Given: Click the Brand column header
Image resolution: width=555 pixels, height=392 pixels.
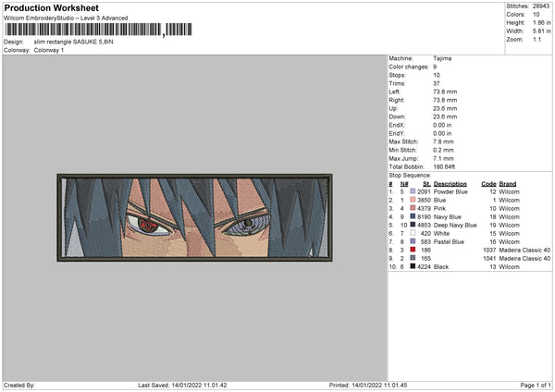Looking at the screenshot, I should tap(508, 184).
